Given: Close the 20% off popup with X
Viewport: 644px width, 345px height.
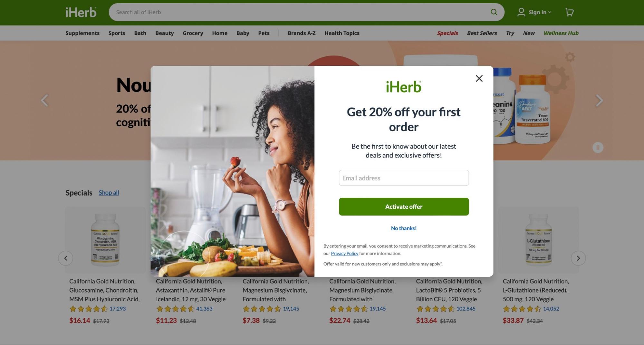Looking at the screenshot, I should [x=479, y=78].
